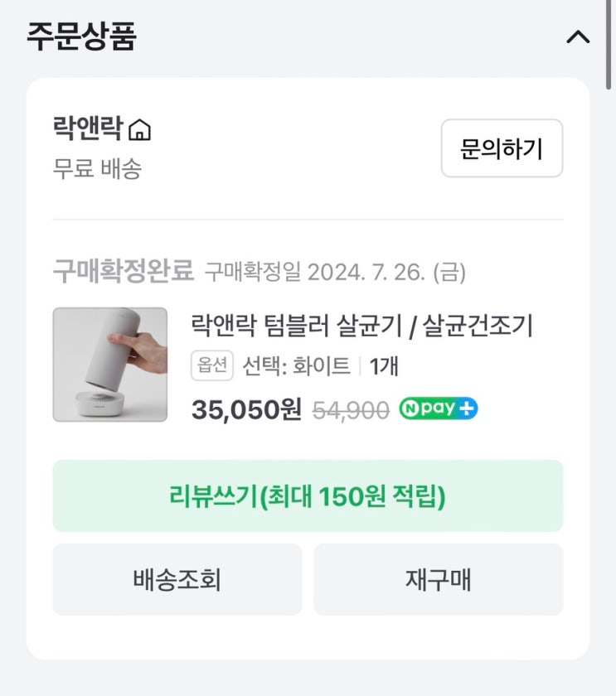
Task: Reorder using the 재구매 button
Action: click(438, 579)
